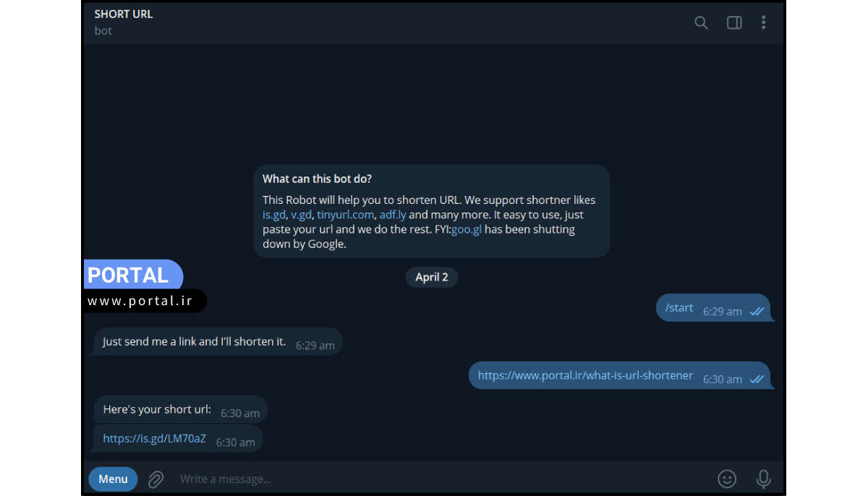The image size is (868, 496).
Task: Open the bot Menu button
Action: pyautogui.click(x=113, y=479)
